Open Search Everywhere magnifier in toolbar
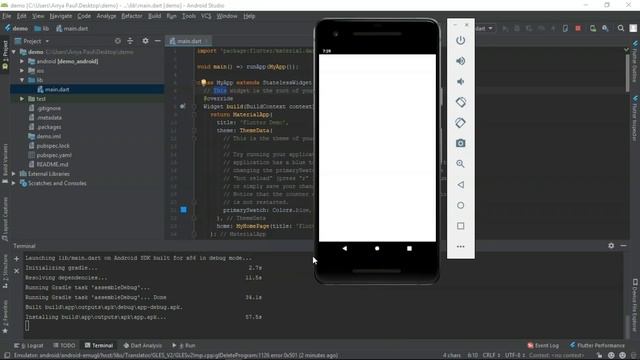 click(620, 28)
